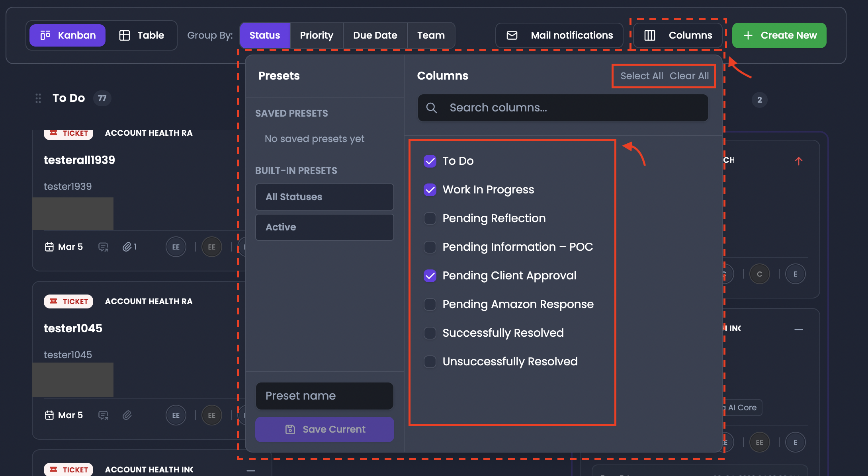Click the Preset name field
This screenshot has width=868, height=476.
(325, 396)
